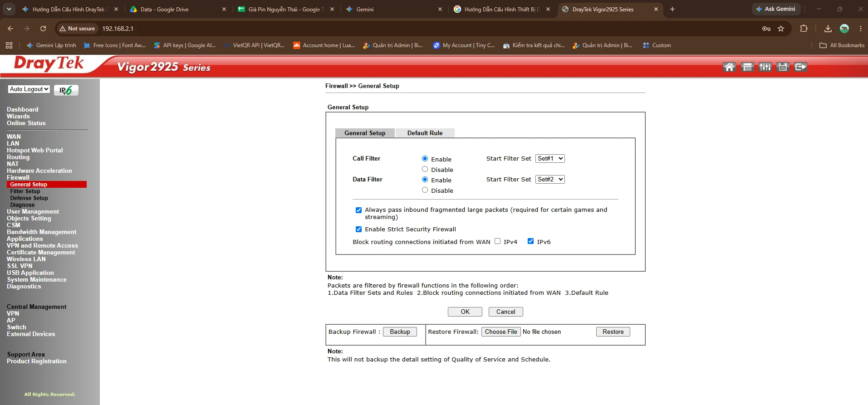Switch to the Default Rule tab
868x405 pixels.
pos(425,133)
